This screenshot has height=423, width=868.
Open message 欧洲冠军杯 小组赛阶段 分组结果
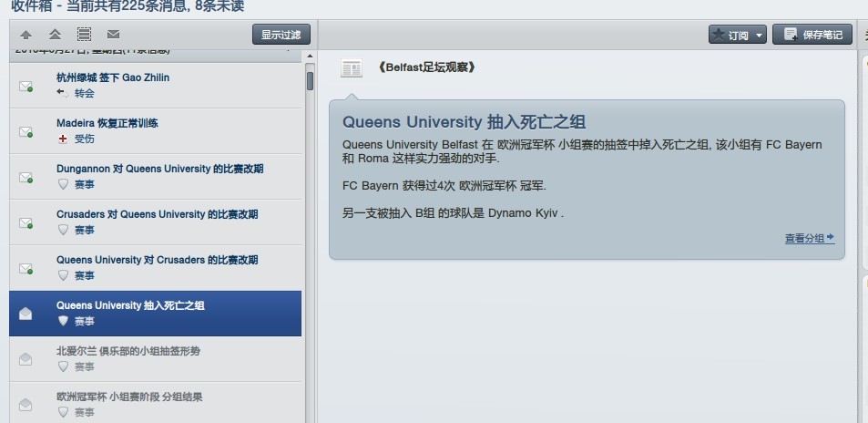tap(156, 403)
